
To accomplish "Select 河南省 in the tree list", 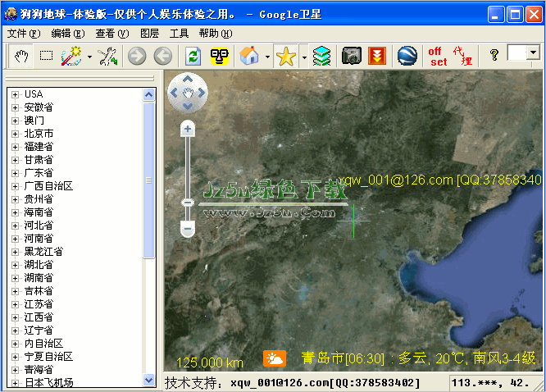I will point(39,239).
